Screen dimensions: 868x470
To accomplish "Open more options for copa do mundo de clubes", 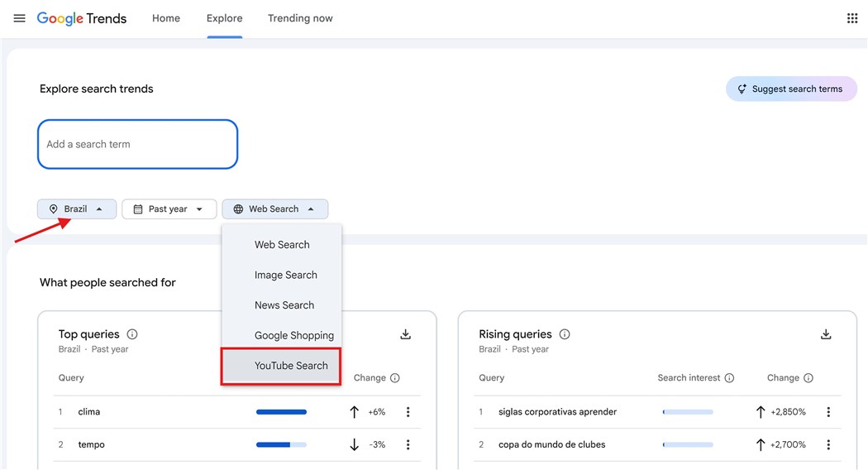I will coord(828,444).
